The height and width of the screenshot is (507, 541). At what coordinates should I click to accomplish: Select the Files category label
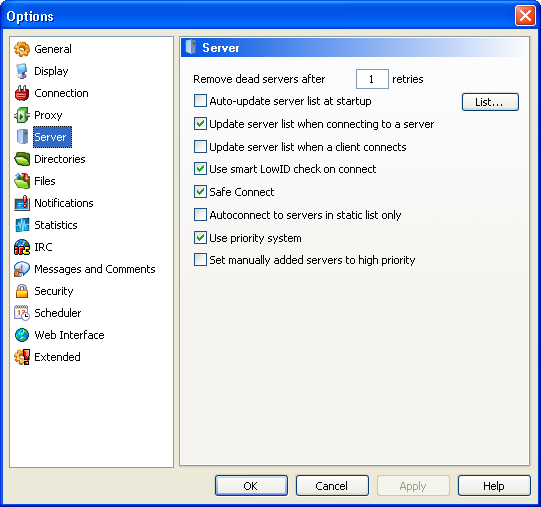coord(45,181)
